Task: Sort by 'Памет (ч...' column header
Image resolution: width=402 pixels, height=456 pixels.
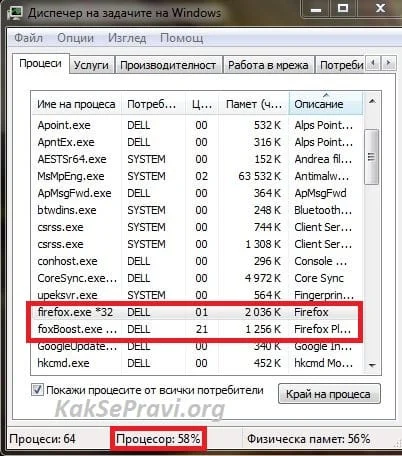Action: (x=254, y=104)
